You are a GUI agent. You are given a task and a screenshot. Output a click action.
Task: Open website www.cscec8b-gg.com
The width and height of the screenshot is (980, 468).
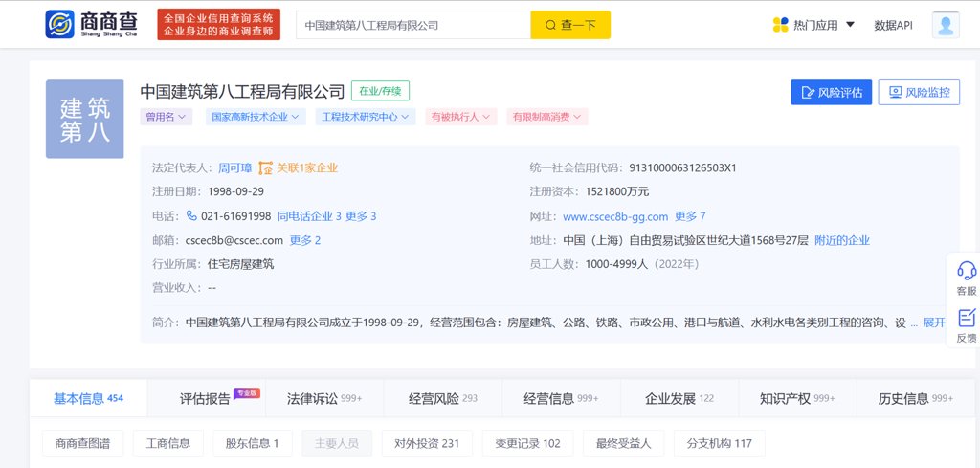pos(615,216)
